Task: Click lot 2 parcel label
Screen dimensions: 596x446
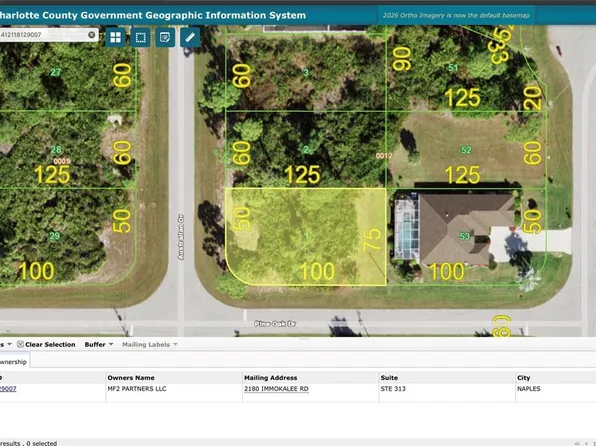Action: click(306, 150)
